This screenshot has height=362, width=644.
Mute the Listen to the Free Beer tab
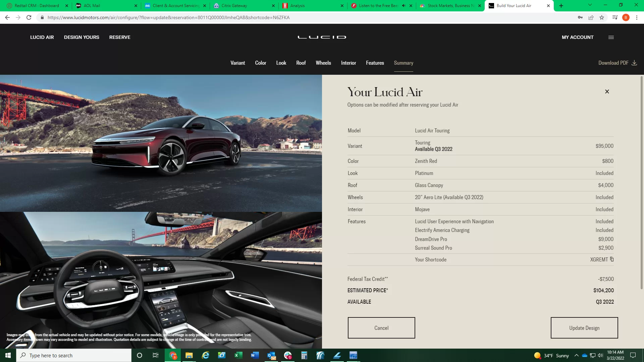coord(404,6)
